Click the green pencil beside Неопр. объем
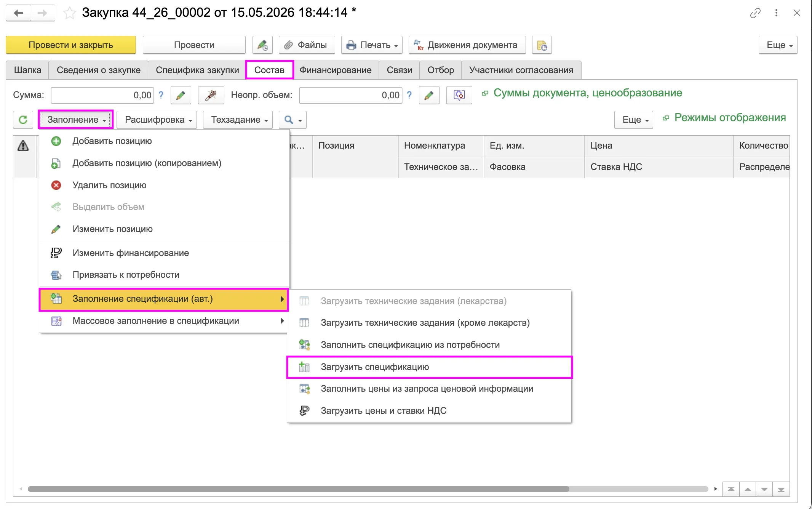 [429, 95]
